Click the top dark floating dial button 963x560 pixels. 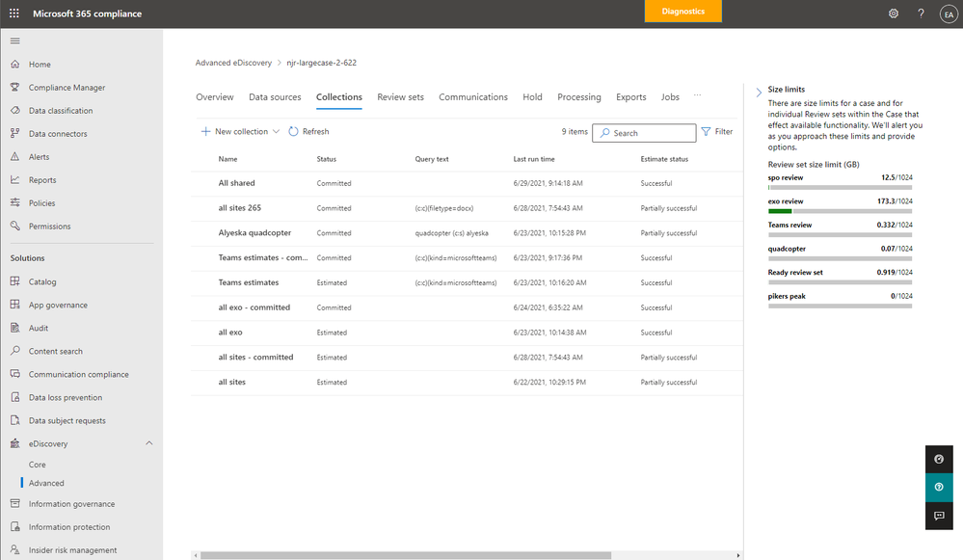click(939, 460)
